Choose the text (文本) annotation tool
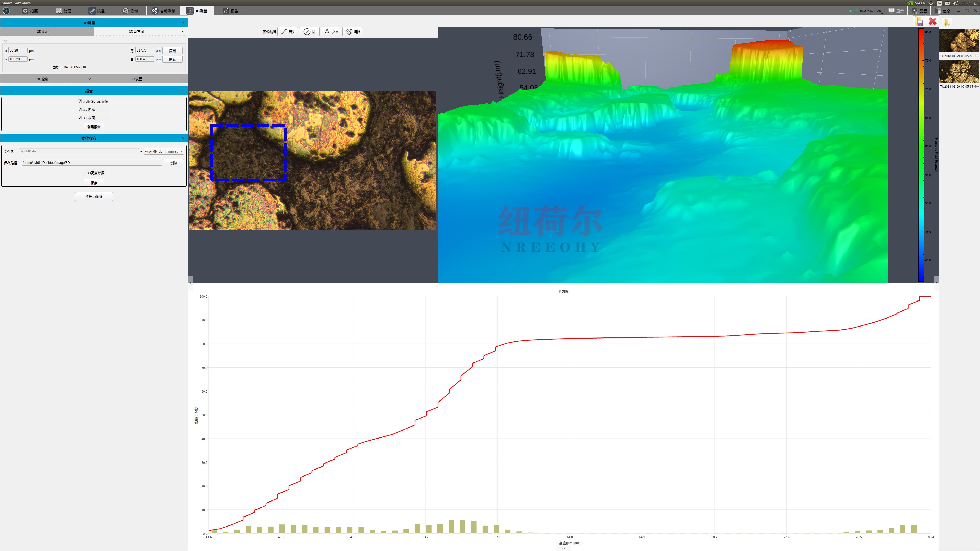 [330, 32]
